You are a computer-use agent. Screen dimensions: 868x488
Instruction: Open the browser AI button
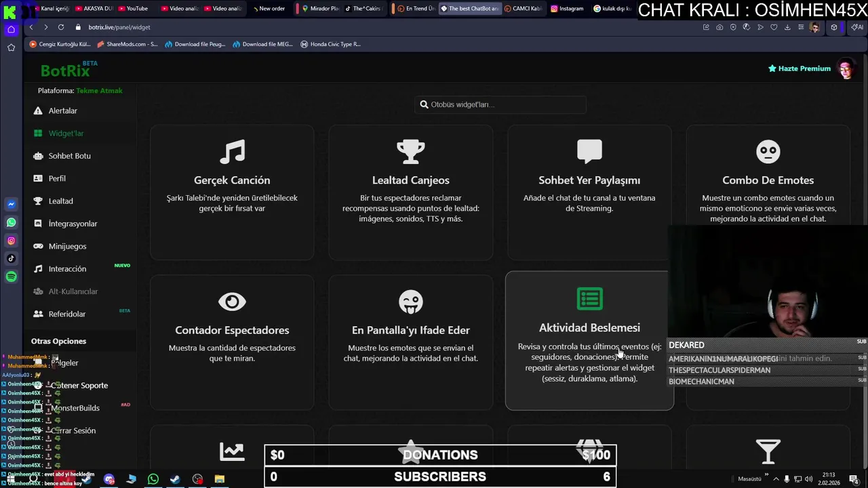click(x=858, y=27)
